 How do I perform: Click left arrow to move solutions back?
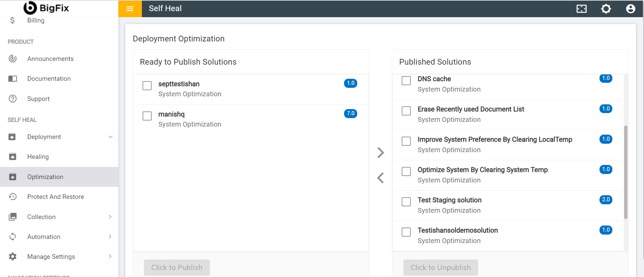(380, 178)
